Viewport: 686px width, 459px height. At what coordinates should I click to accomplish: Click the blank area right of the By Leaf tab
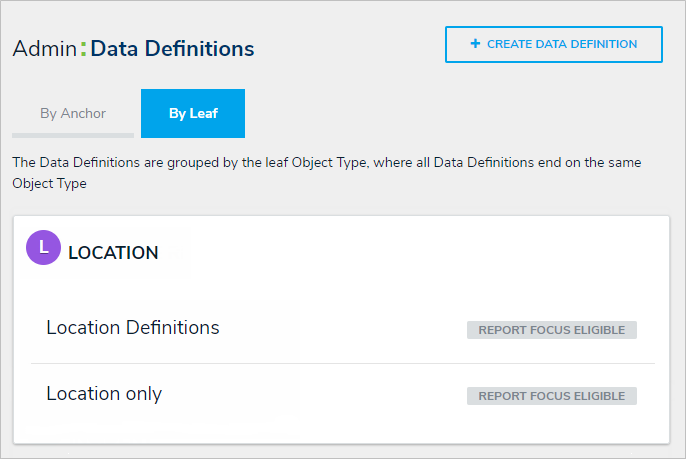coord(450,114)
